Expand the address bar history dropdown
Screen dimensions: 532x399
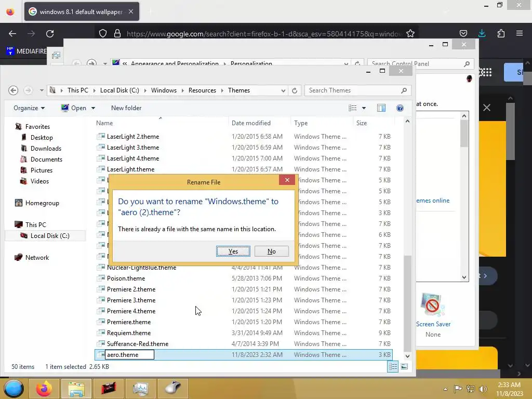(283, 90)
